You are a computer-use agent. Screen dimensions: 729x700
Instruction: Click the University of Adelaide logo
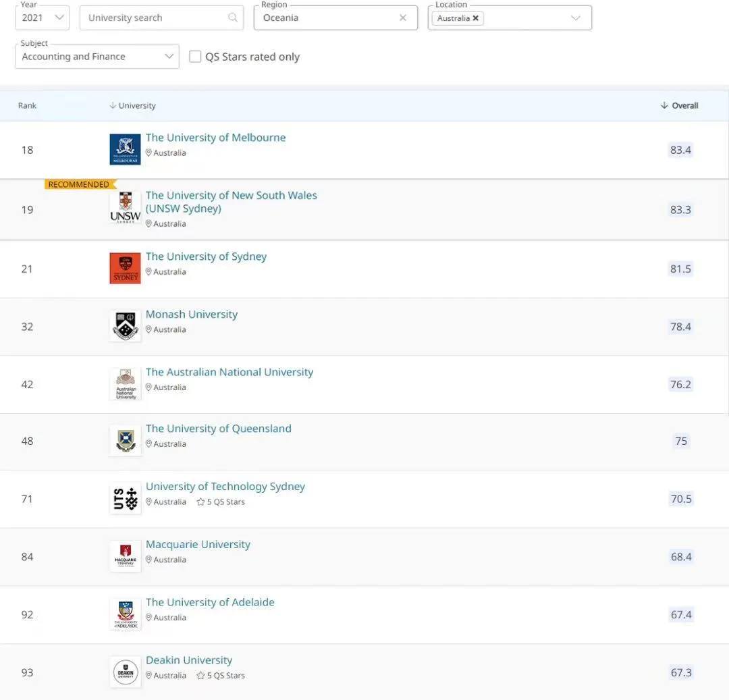coord(126,614)
